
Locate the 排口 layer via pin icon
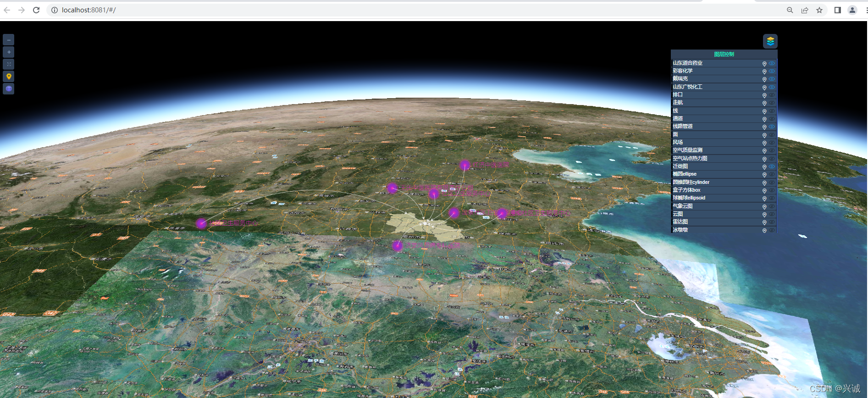764,95
